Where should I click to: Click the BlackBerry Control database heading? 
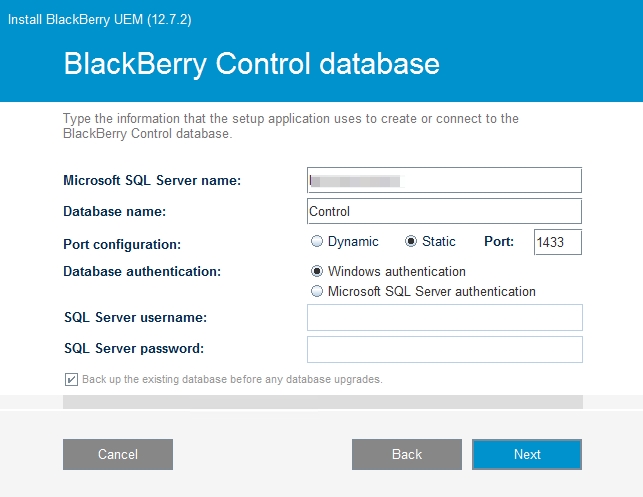(251, 64)
